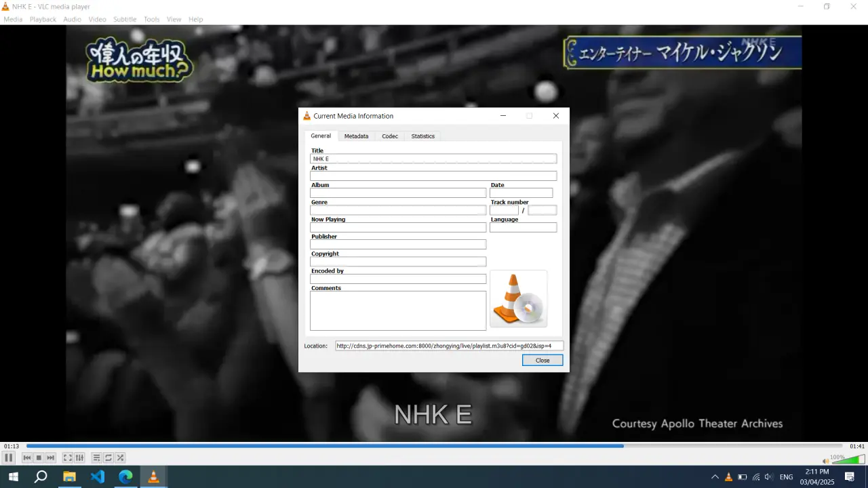Stop the playback

point(39,458)
